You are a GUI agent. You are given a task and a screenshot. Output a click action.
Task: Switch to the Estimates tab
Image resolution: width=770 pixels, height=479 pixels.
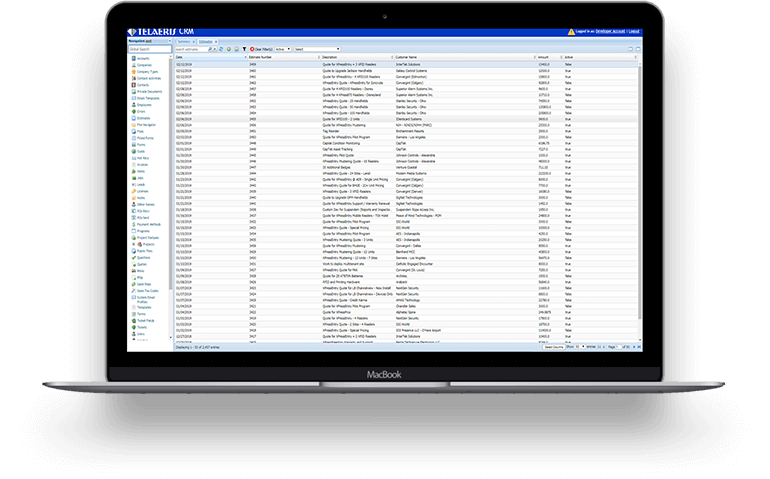click(206, 42)
